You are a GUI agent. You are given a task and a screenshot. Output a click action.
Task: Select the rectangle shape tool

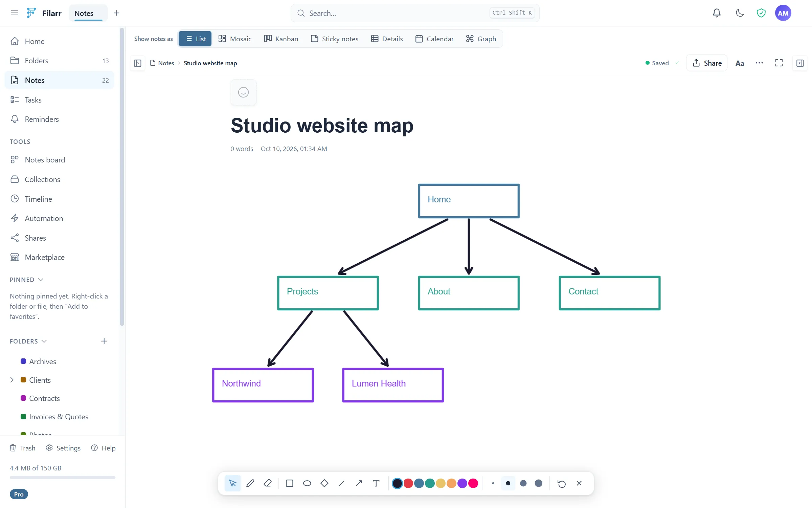[289, 483]
